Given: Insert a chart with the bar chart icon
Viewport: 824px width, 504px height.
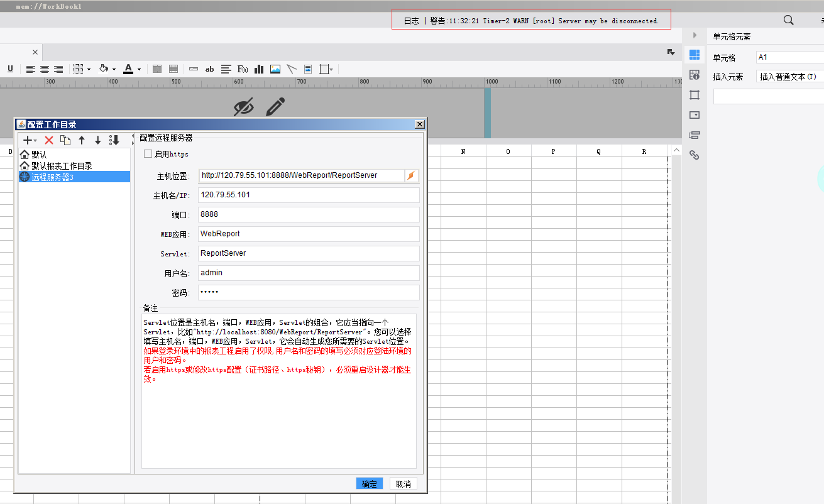Looking at the screenshot, I should [259, 69].
